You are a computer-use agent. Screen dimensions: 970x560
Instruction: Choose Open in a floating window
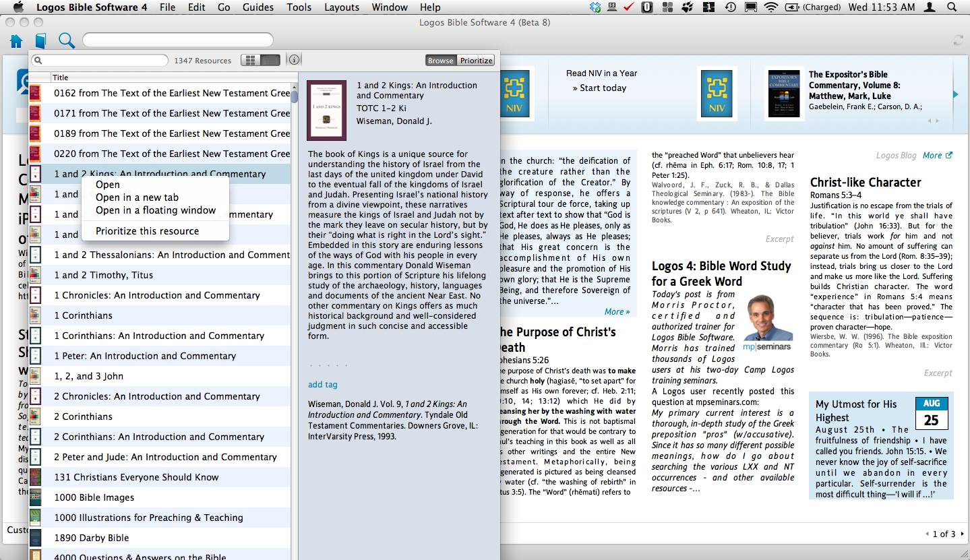tap(156, 210)
